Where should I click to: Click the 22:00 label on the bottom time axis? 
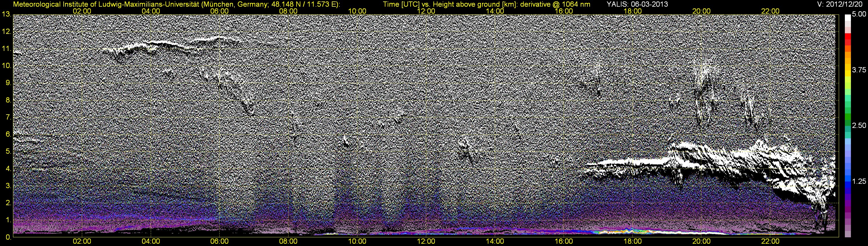pos(770,241)
